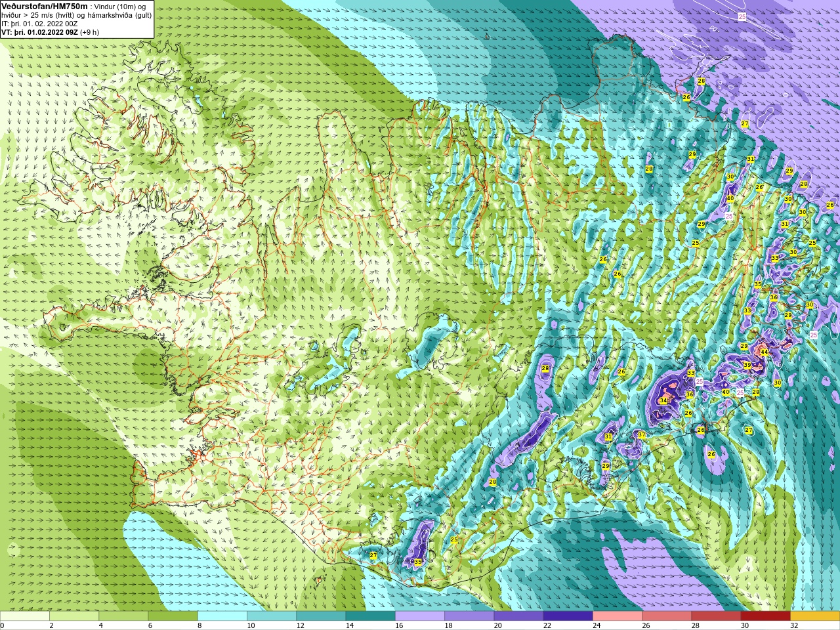Select the 20–22 m/s violet legend swatch
The height and width of the screenshot is (630, 840).
[518, 616]
